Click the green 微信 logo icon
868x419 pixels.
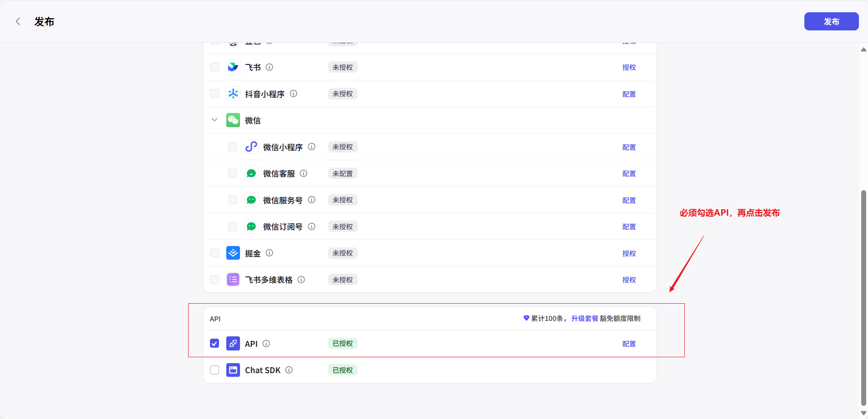point(233,120)
